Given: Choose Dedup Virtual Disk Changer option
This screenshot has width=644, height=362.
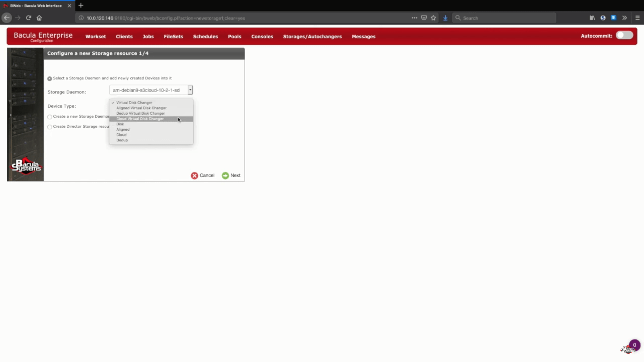Looking at the screenshot, I should tap(151, 113).
